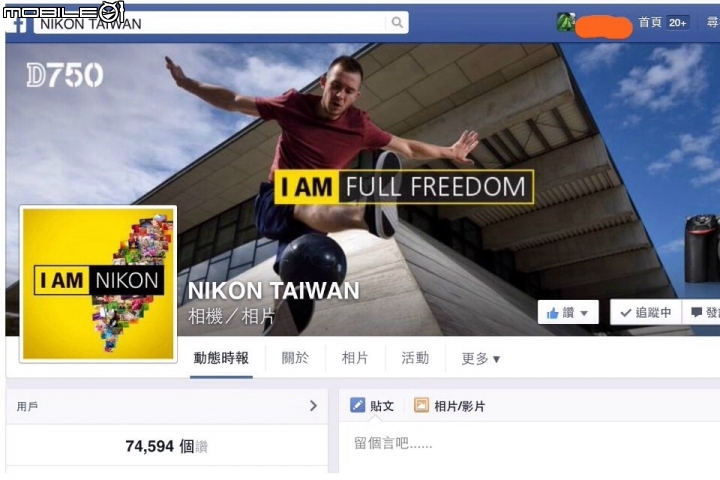Screen dimensions: 720x480
Task: Select the 貼文 pencil post icon
Action: pos(357,405)
